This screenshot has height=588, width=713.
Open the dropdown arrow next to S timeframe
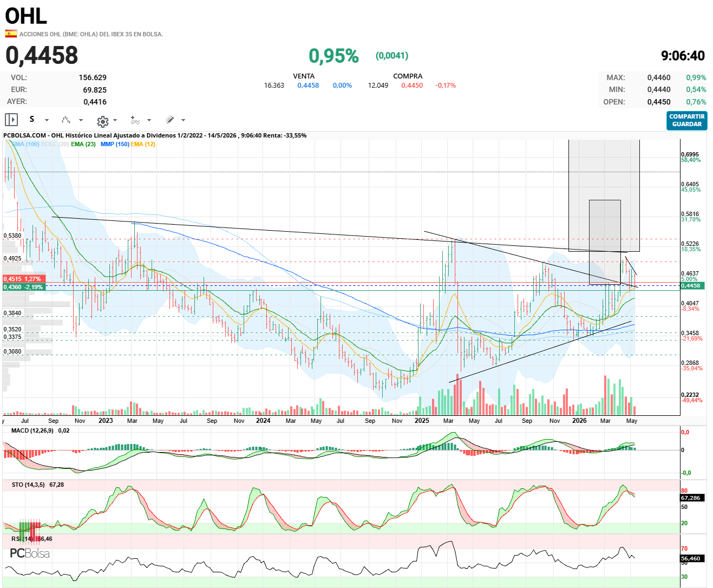coord(47,120)
